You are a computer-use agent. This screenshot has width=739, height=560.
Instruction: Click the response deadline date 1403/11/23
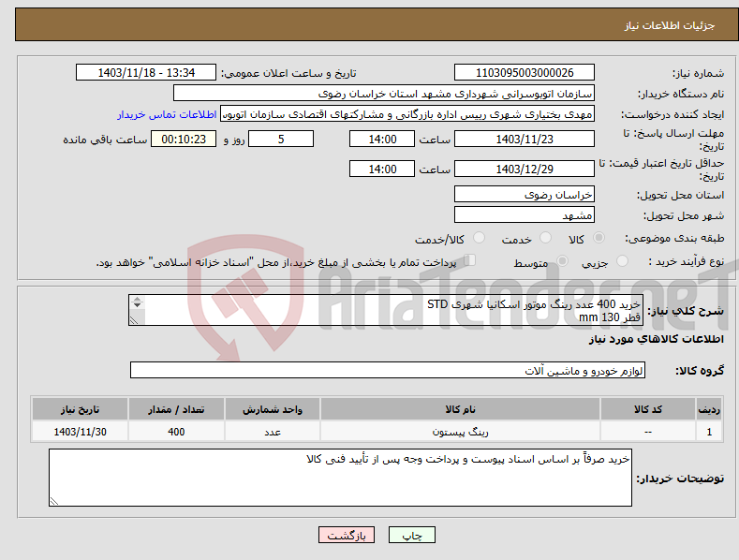pos(525,139)
